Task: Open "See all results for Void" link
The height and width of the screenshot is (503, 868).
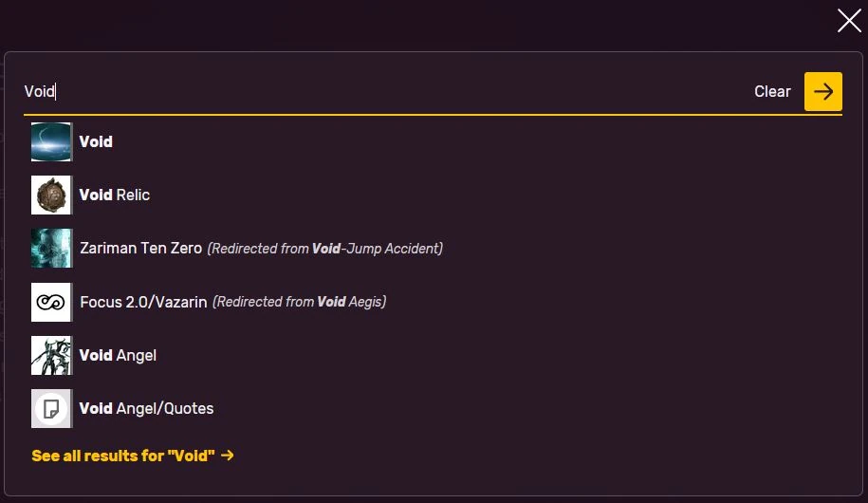Action: point(123,456)
